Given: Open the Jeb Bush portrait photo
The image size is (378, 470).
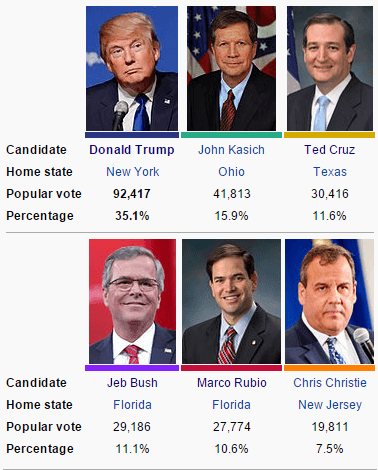Looking at the screenshot, I should tap(132, 301).
